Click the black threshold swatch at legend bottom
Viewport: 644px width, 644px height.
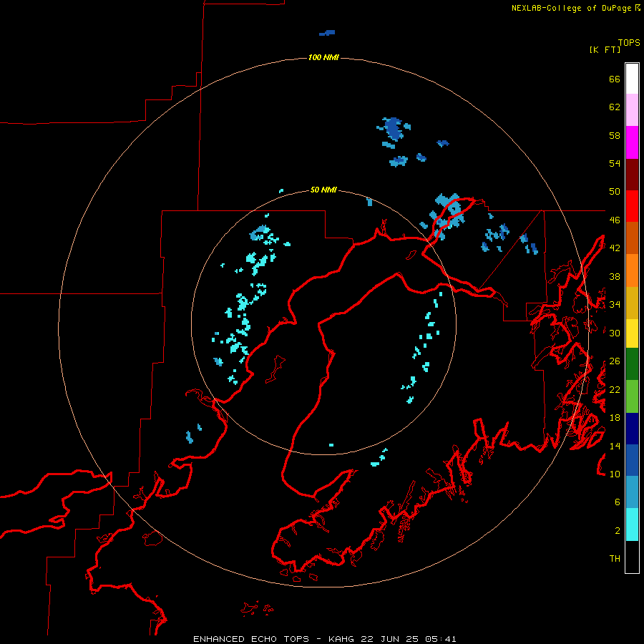click(x=632, y=557)
